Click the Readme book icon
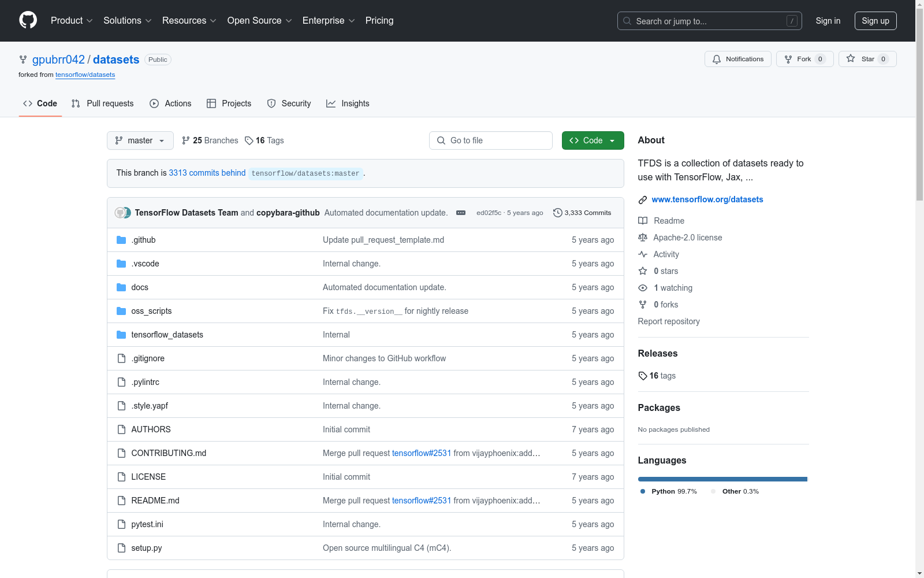Viewport: 924px width, 578px height. (643, 221)
